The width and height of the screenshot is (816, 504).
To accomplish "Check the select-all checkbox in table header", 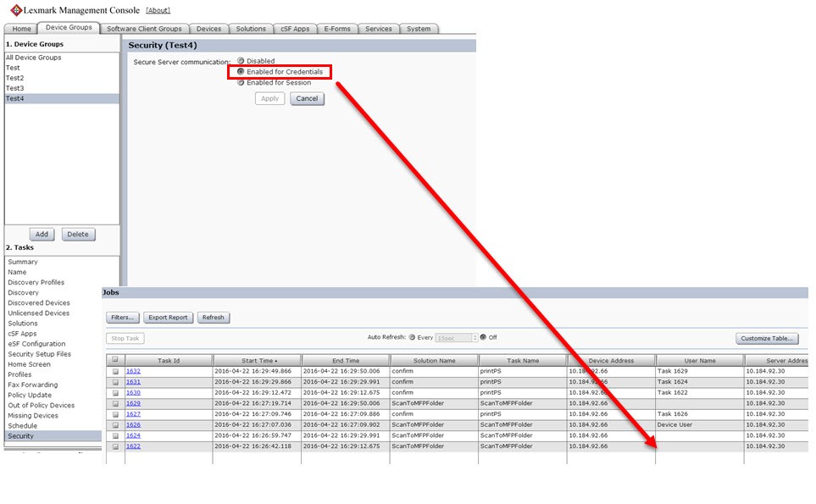I will click(x=115, y=360).
